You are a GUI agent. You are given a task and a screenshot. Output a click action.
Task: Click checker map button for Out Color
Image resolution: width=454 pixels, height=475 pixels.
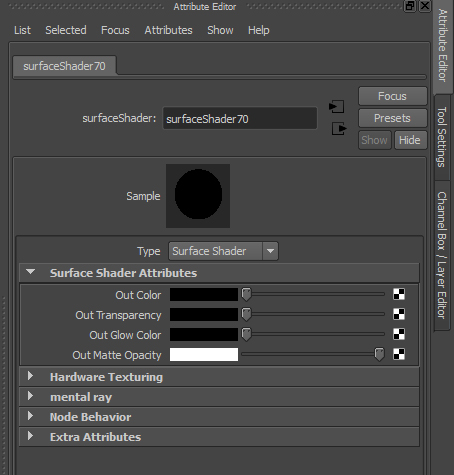click(399, 294)
